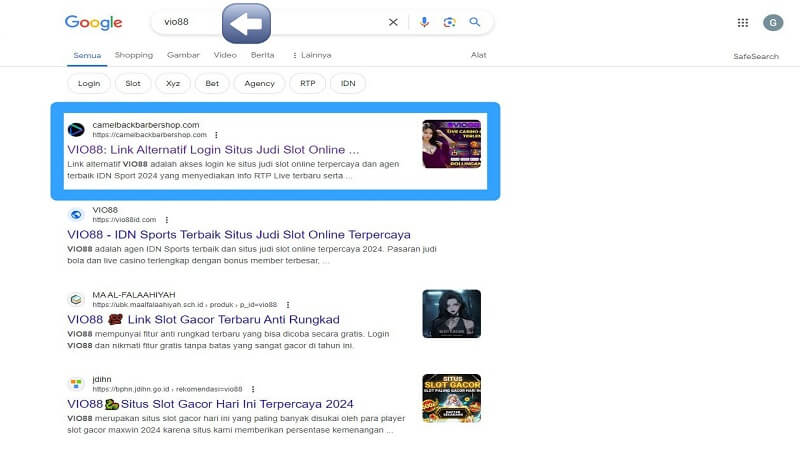Open SafeSearch settings
Image resolution: width=800 pixels, height=450 pixels.
[756, 56]
